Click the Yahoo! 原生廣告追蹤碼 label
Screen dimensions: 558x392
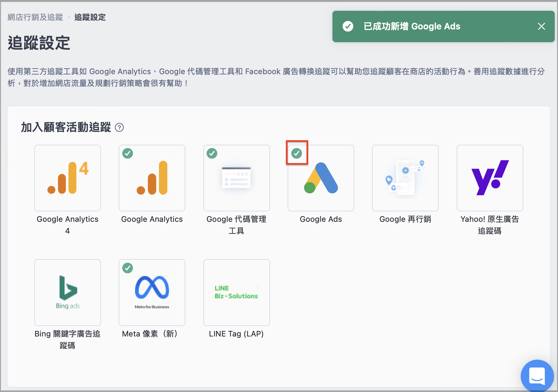pyautogui.click(x=490, y=225)
